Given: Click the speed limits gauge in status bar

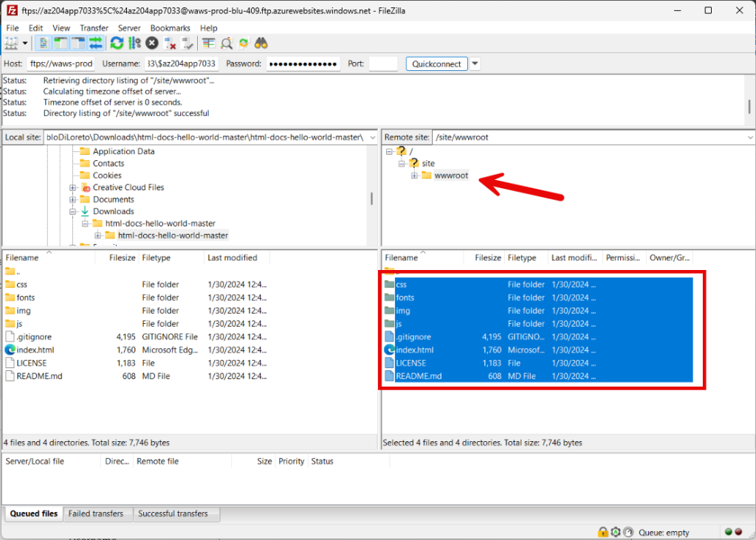Looking at the screenshot, I should coord(628,532).
